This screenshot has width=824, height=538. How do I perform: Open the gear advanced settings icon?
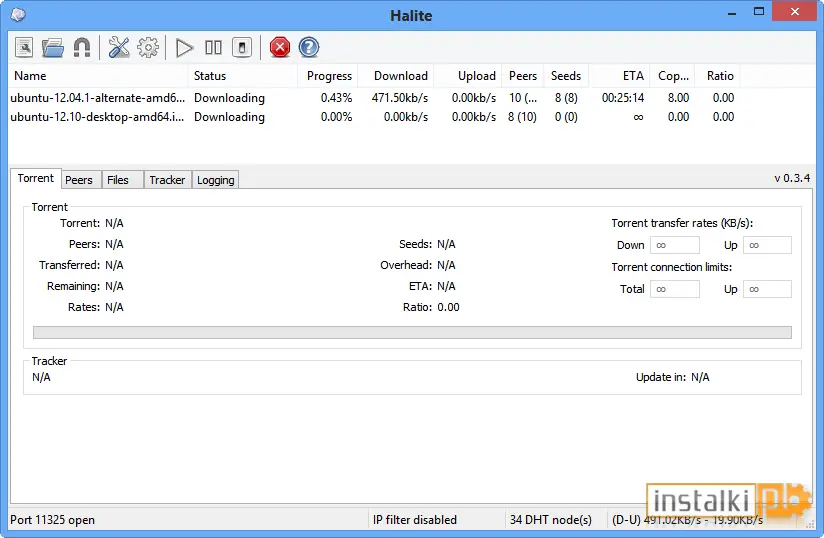point(148,47)
